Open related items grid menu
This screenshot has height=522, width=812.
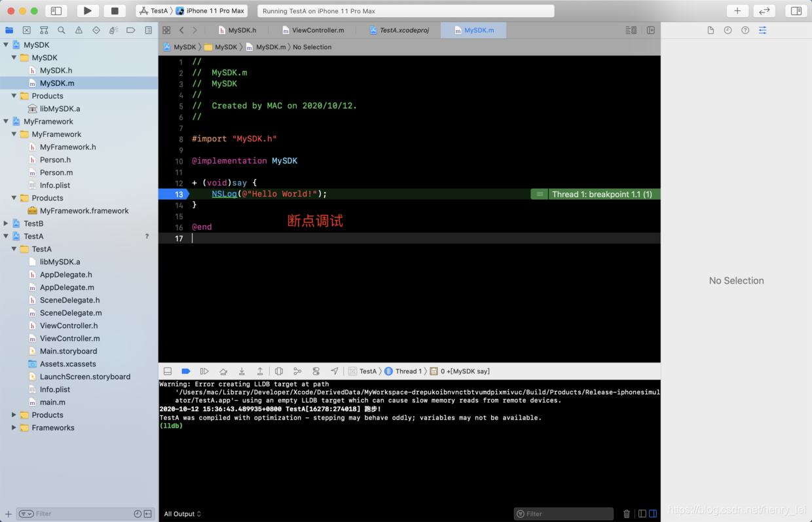(x=166, y=30)
